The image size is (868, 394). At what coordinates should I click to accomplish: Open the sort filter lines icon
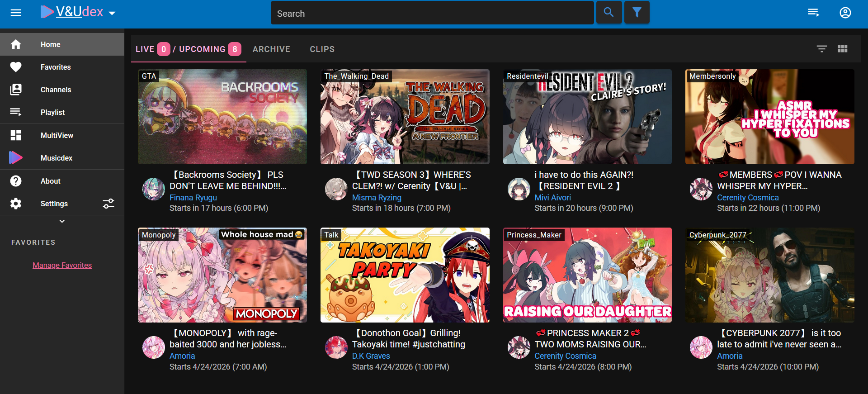[x=822, y=48]
